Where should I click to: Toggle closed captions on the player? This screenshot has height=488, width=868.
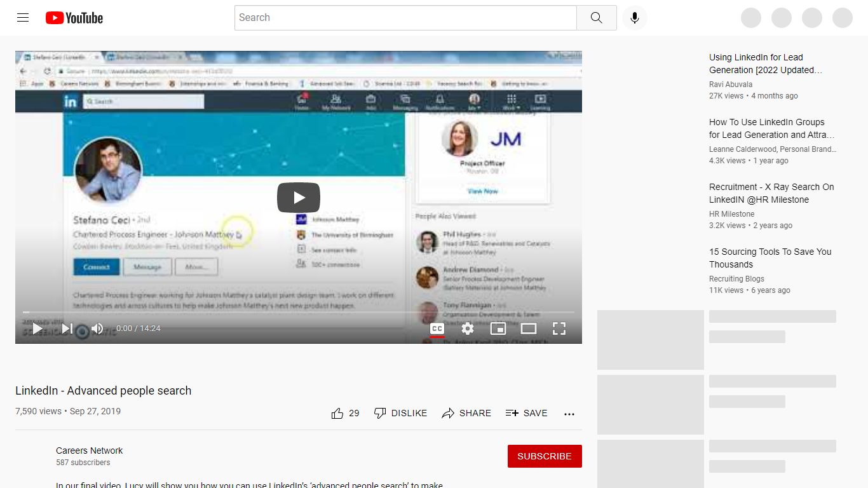(x=437, y=329)
